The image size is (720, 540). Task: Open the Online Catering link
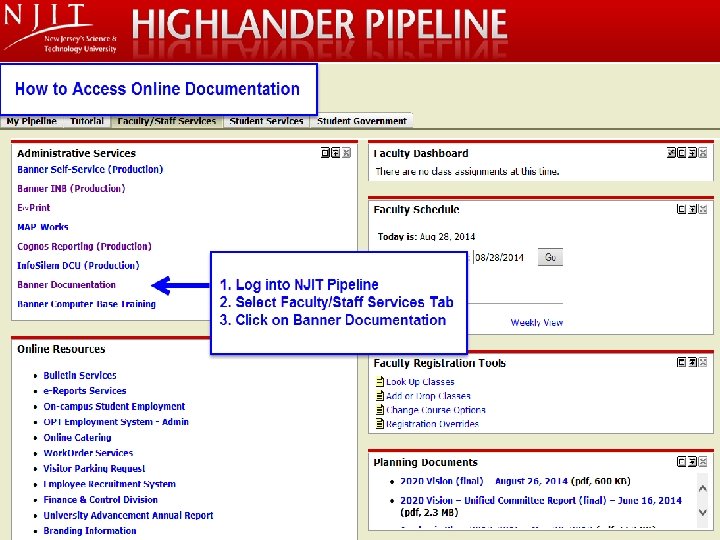click(x=77, y=437)
